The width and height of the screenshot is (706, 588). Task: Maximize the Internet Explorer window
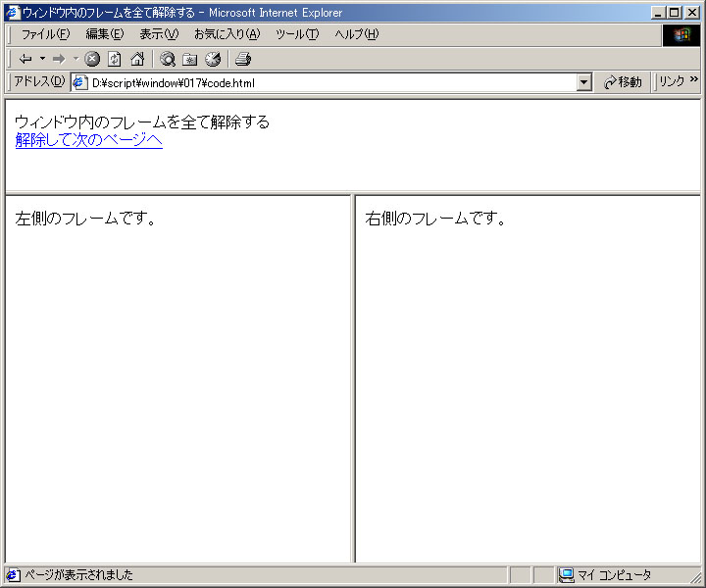[674, 13]
